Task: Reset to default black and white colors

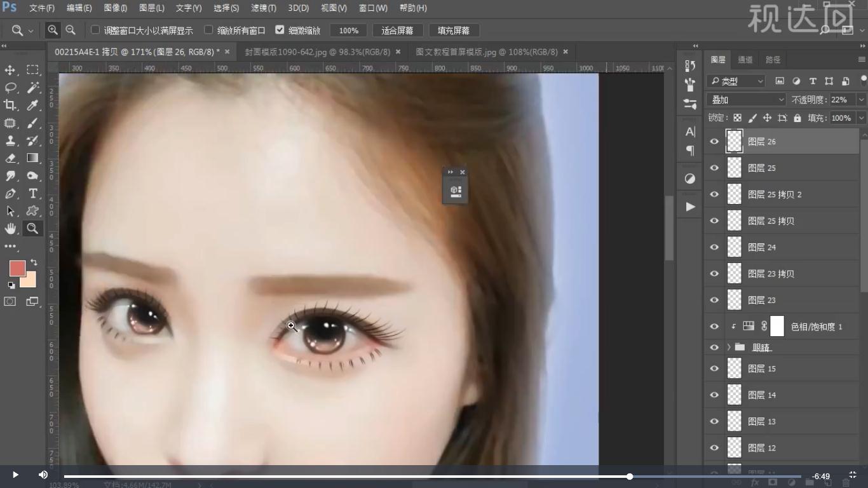Action: (x=11, y=285)
